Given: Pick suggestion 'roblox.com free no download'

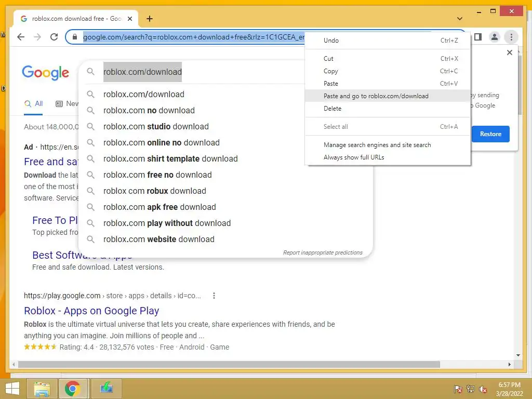Looking at the screenshot, I should [225, 175].
